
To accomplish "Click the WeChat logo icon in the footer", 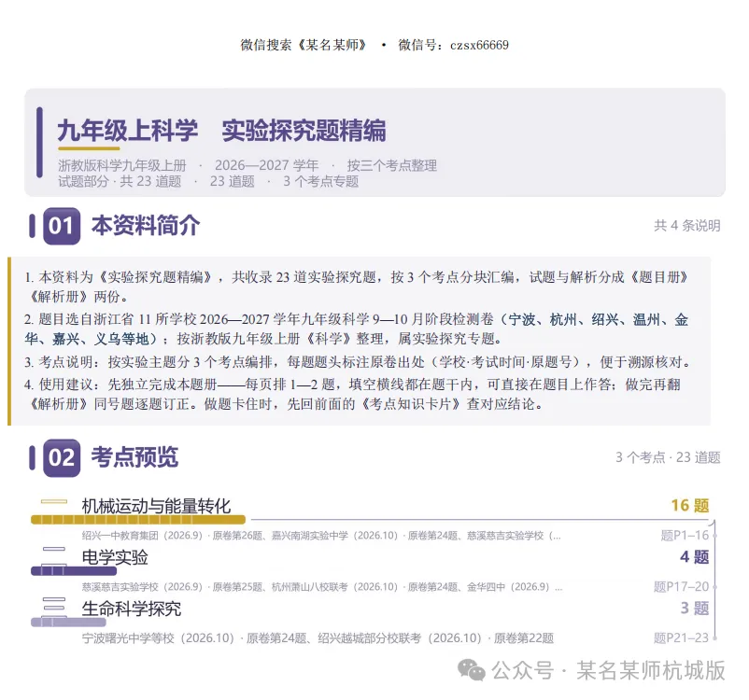I will click(472, 670).
